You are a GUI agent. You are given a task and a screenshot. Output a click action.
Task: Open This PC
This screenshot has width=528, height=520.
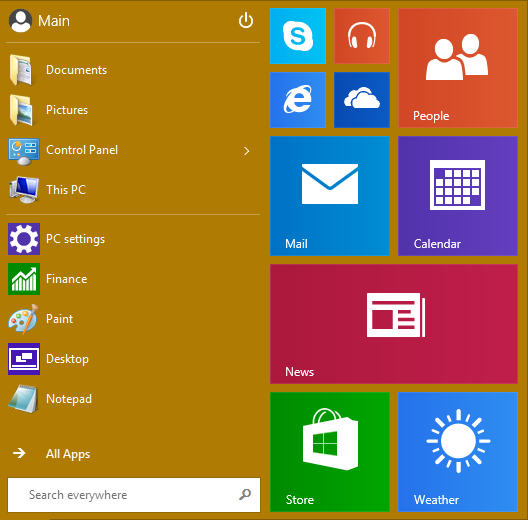[x=133, y=190]
